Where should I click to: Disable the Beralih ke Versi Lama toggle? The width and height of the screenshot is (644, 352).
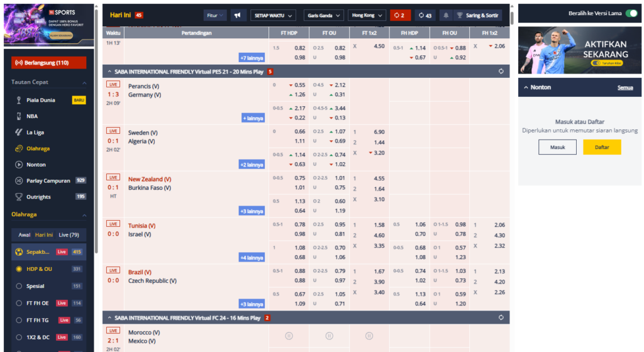631,13
